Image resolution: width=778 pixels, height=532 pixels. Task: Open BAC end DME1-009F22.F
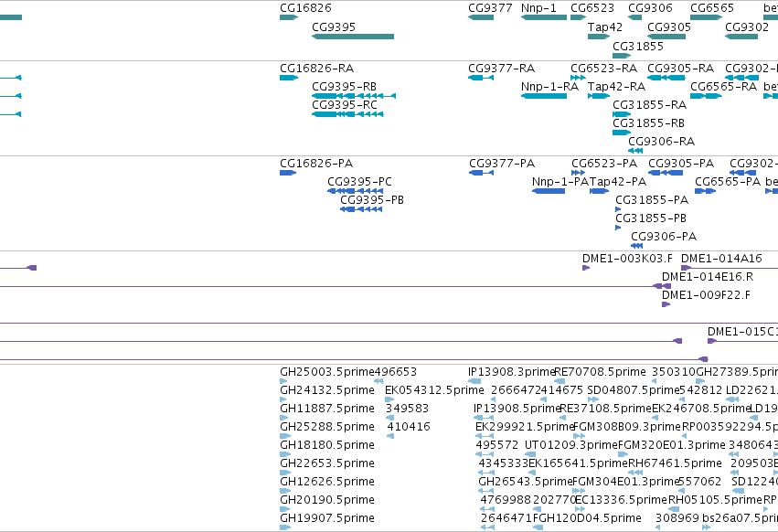[666, 304]
